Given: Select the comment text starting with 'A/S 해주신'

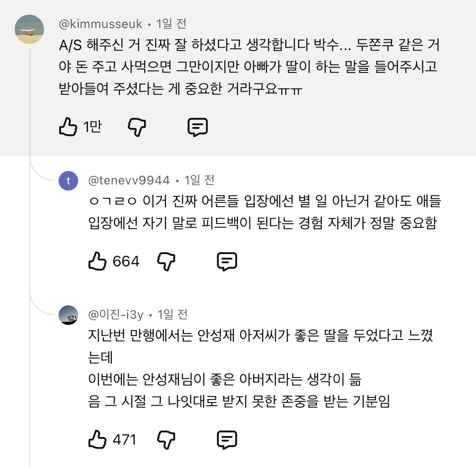Looking at the screenshot, I should tap(249, 67).
